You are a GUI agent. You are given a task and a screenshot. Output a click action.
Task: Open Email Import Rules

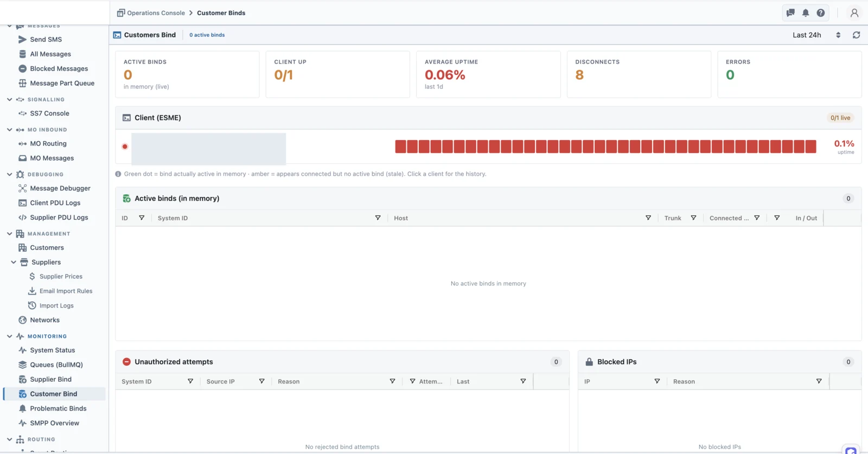[66, 291]
